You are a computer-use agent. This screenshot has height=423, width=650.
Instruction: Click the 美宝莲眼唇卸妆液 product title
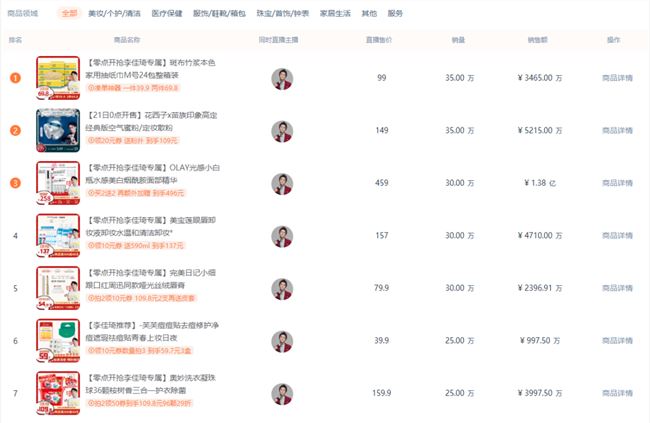(150, 226)
